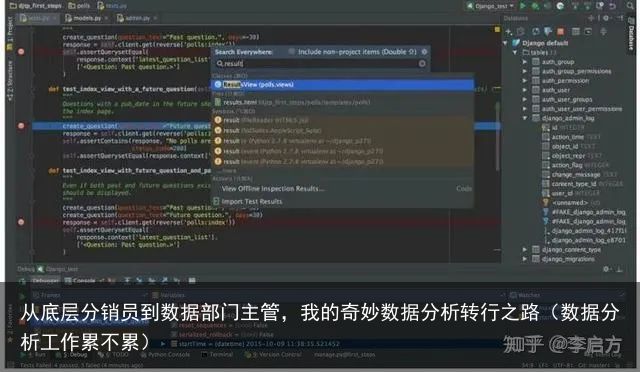The height and width of the screenshot is (372, 640).
Task: Click the red stop icon in the Database toolbar
Action: pos(561,31)
